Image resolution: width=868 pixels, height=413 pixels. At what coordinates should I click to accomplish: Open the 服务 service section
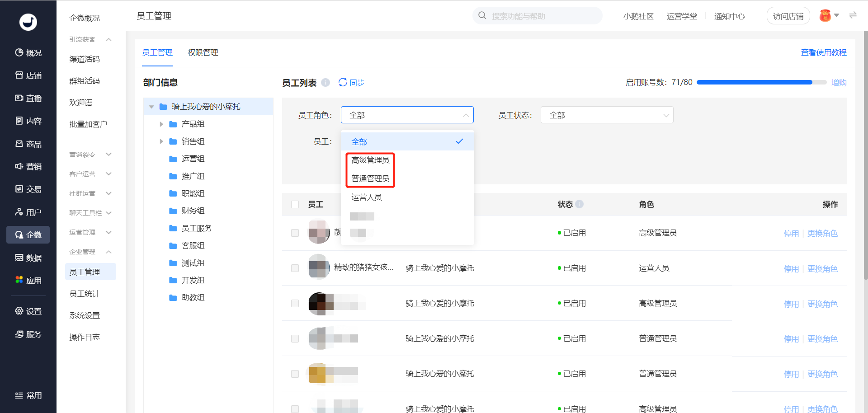pos(28,334)
